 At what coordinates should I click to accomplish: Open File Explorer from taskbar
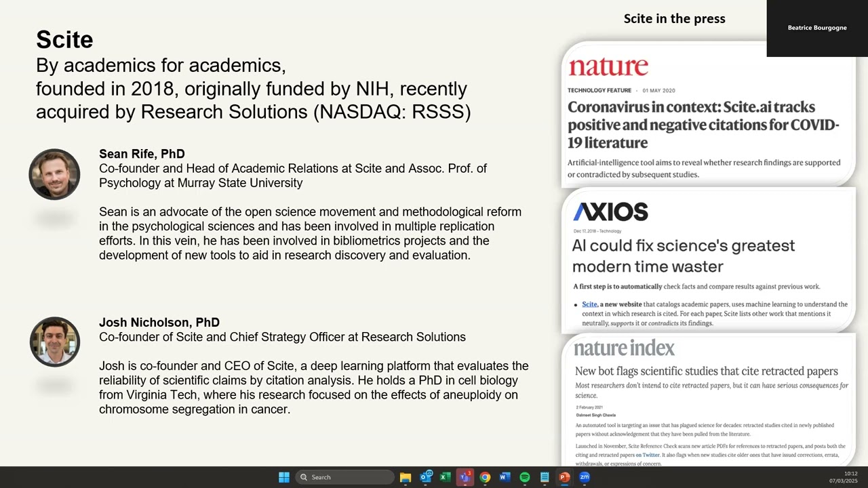tap(406, 477)
